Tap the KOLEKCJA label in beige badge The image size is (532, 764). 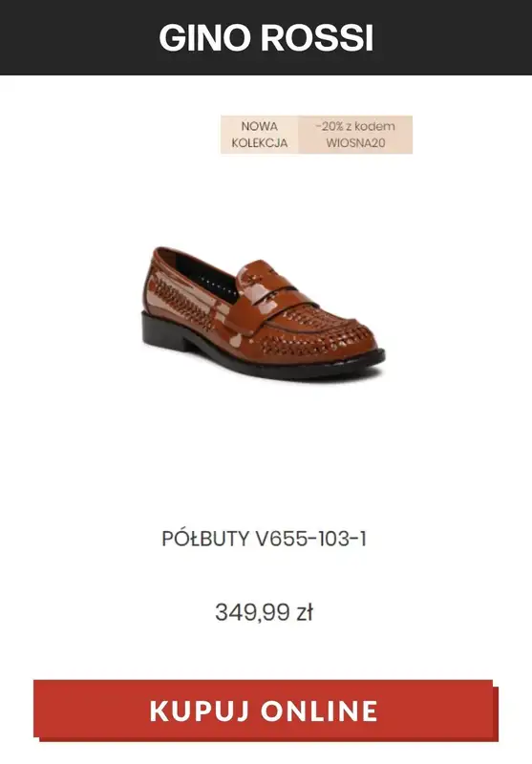point(259,143)
